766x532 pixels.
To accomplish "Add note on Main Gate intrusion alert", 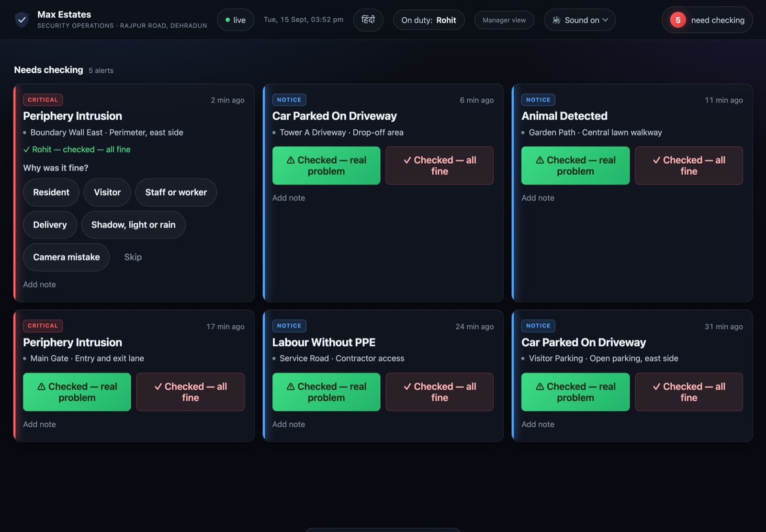I will coord(40,424).
